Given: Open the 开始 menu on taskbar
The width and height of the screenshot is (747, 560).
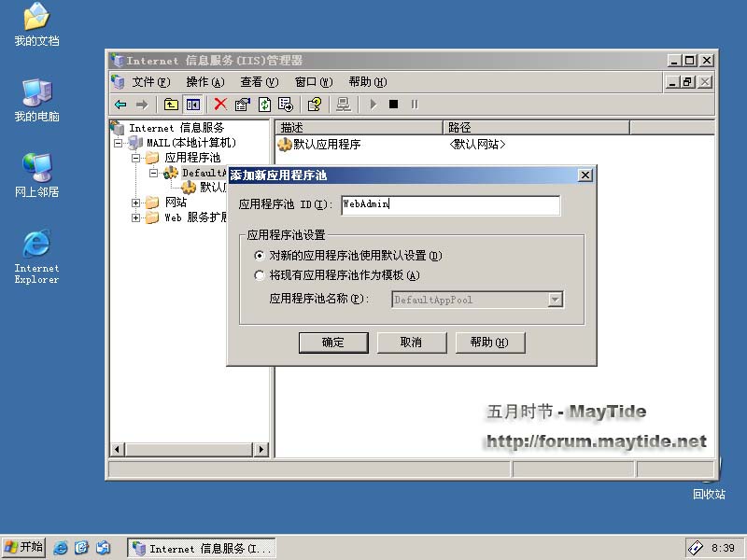Looking at the screenshot, I should tap(24, 547).
